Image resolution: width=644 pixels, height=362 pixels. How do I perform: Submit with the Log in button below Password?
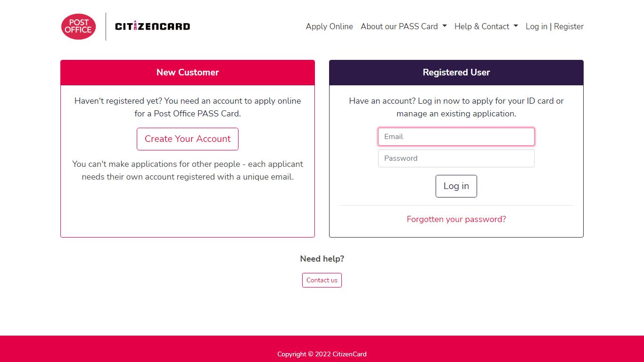456,186
